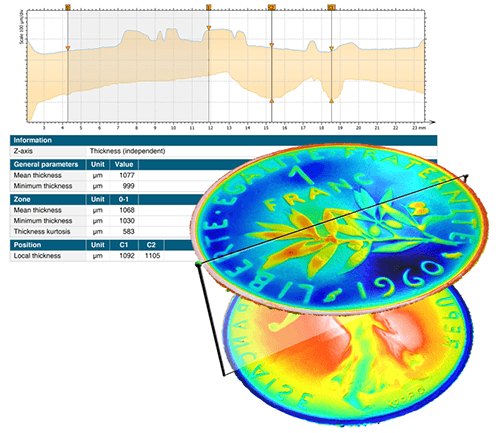Screen dimensions: 500x433
Task: Click the upper triangle handle on cursor C2
Action: point(272,45)
